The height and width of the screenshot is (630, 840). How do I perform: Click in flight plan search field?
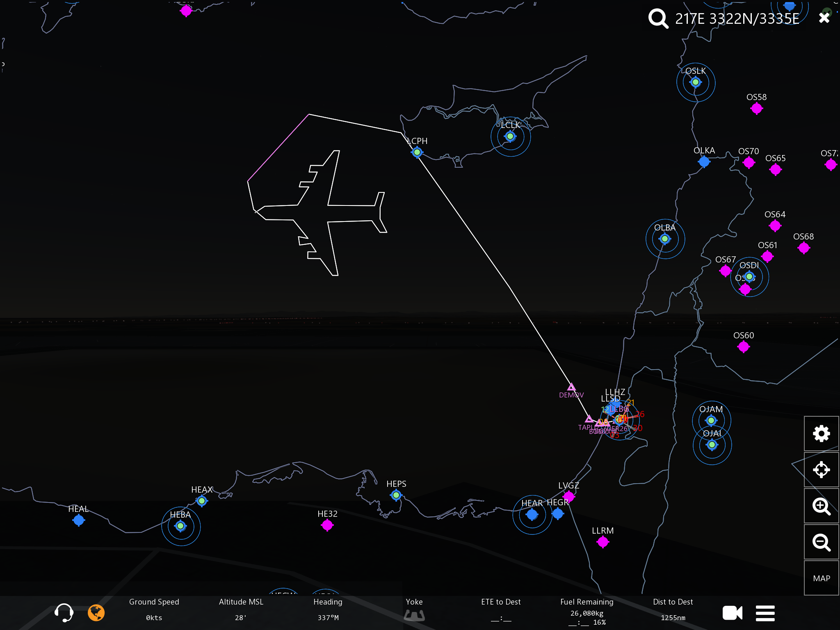pos(737,18)
